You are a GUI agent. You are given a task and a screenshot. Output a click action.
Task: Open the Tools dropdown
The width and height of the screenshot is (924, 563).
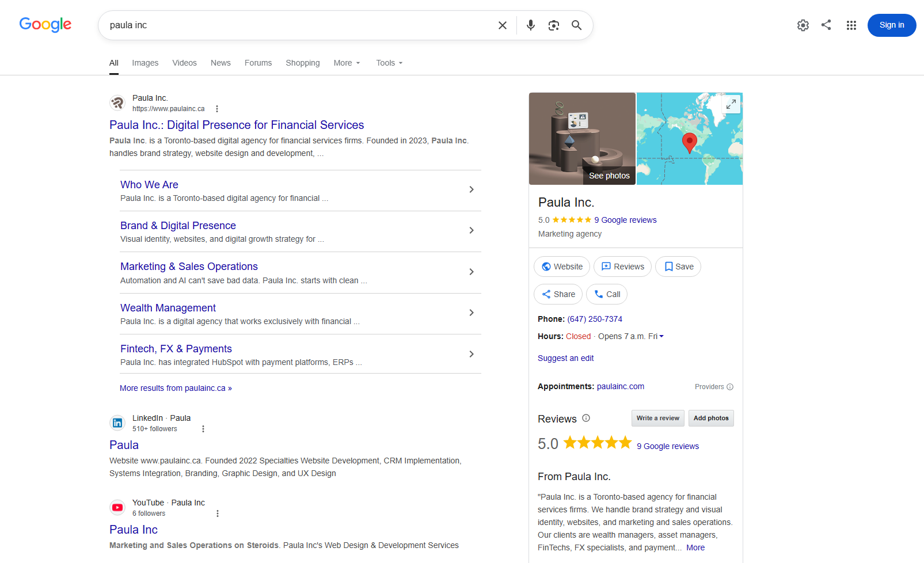(389, 63)
